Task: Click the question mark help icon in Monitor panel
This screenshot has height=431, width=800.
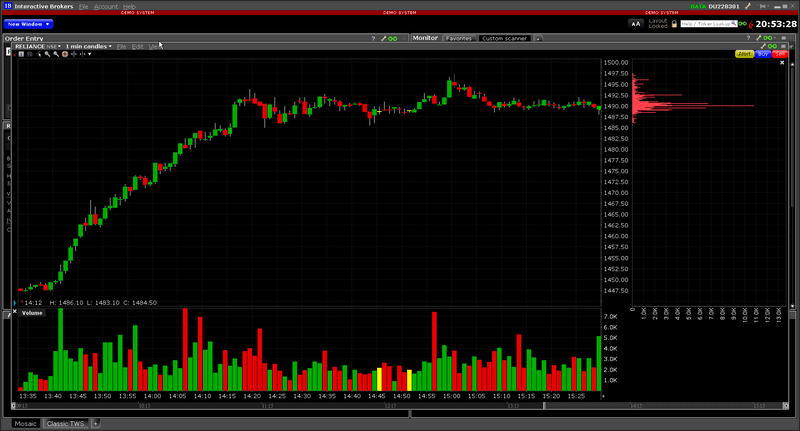Action: tap(748, 38)
